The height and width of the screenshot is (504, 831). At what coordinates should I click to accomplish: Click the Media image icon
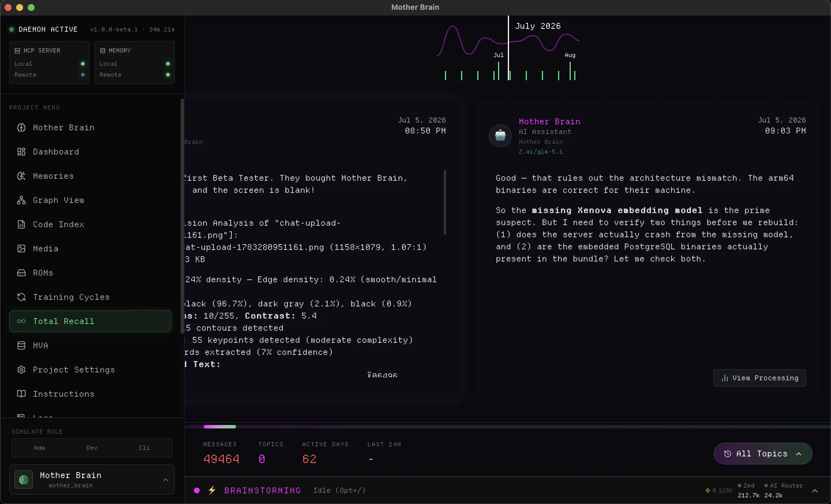pyautogui.click(x=21, y=249)
